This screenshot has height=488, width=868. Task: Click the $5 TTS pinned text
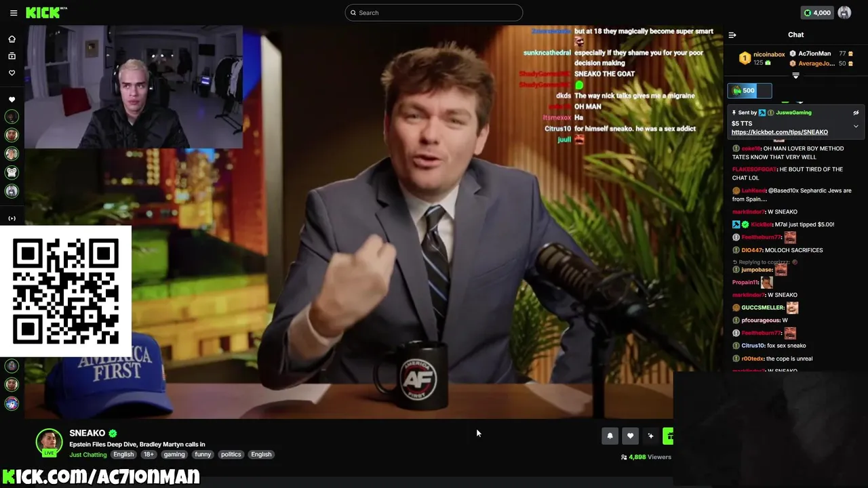[742, 123]
